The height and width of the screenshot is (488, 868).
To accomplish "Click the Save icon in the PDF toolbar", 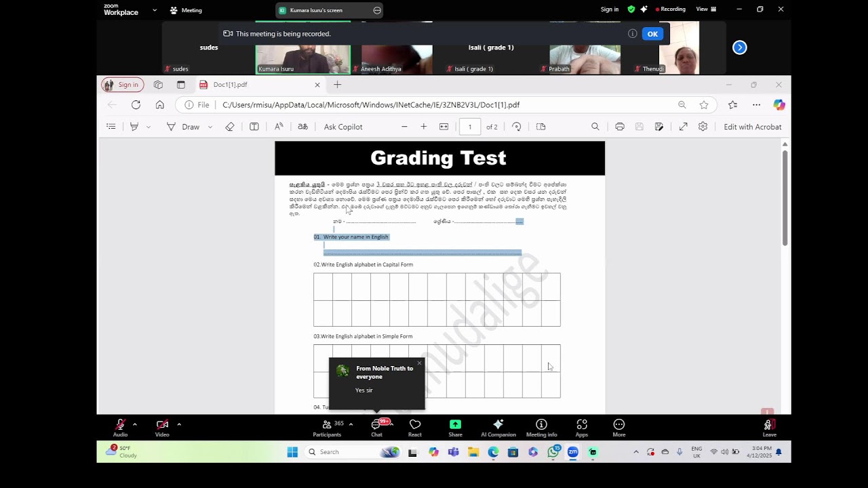I will coord(639,127).
